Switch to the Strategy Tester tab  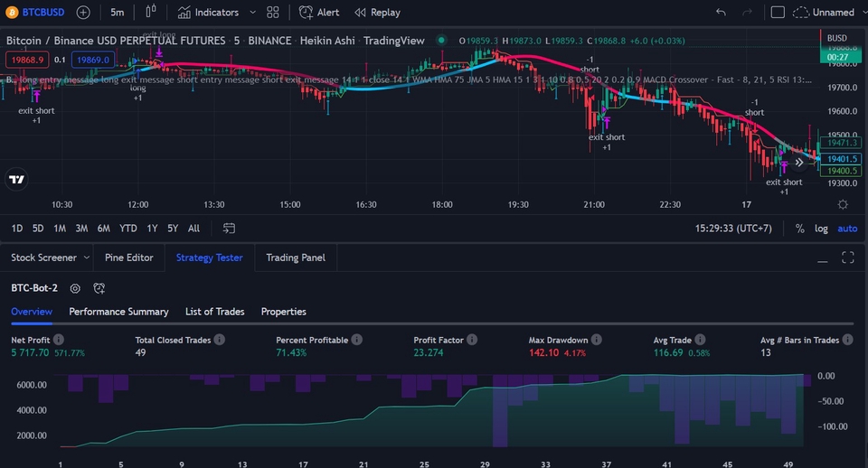pos(209,257)
